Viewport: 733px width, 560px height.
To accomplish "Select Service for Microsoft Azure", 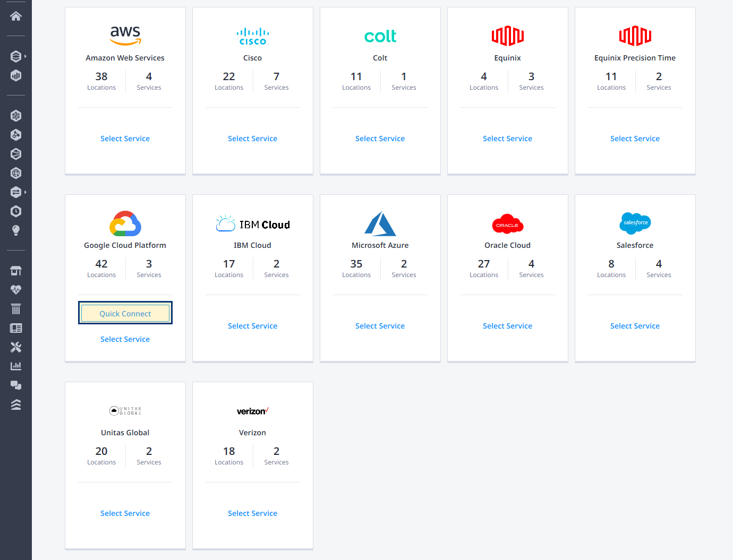I will point(380,326).
